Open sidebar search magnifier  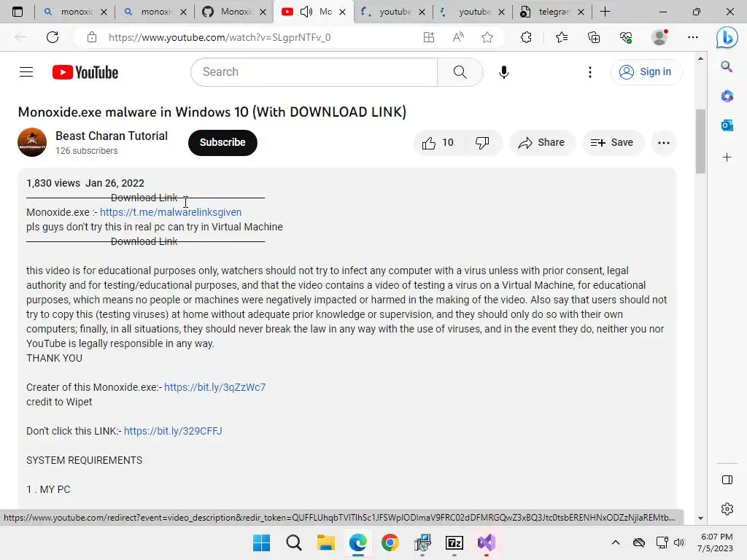coord(727,66)
